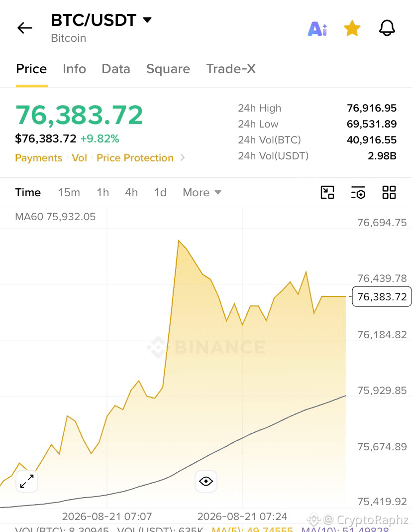Toggle the yellow favorite star
Image resolution: width=412 pixels, height=532 pixels.
pos(352,28)
